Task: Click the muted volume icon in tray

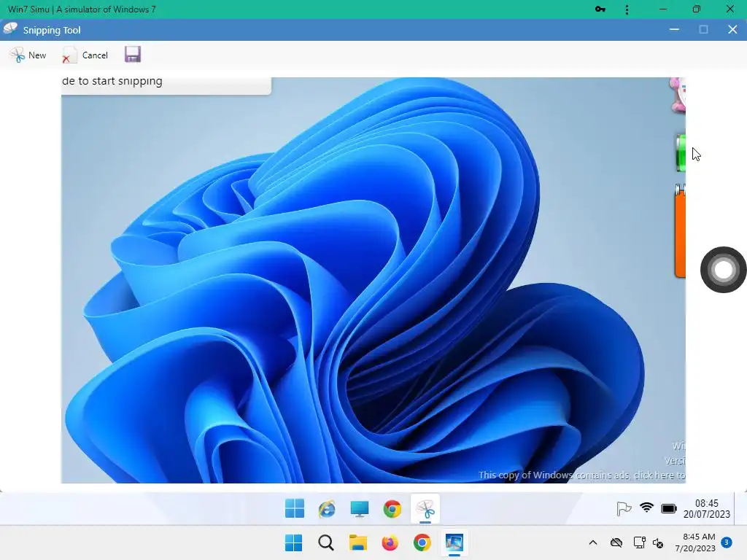Action: point(658,542)
